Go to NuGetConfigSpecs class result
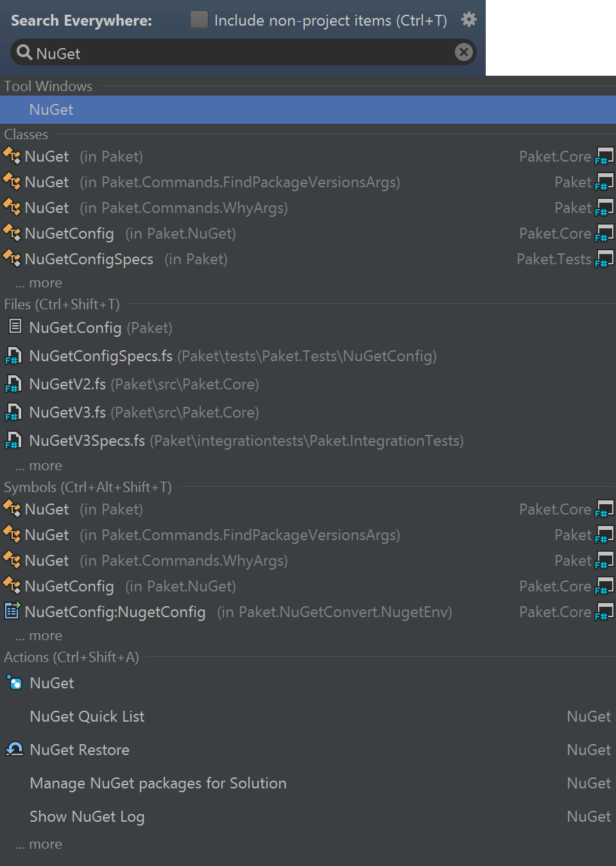The width and height of the screenshot is (616, 866). coord(308,259)
